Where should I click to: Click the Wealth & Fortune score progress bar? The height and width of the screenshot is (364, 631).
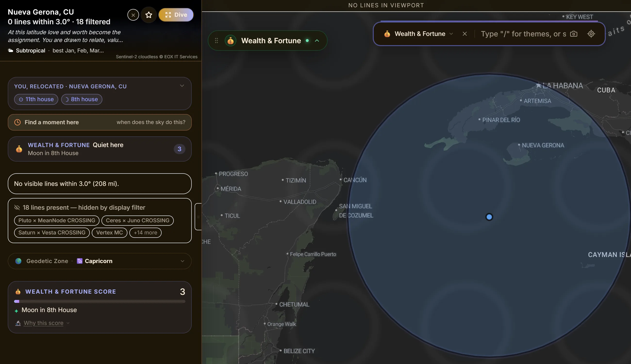coord(100,301)
